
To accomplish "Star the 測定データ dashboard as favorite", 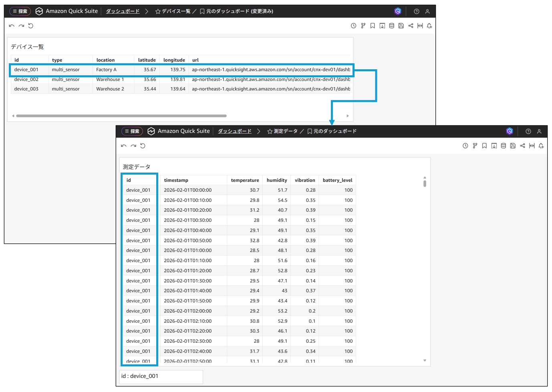I will [270, 131].
